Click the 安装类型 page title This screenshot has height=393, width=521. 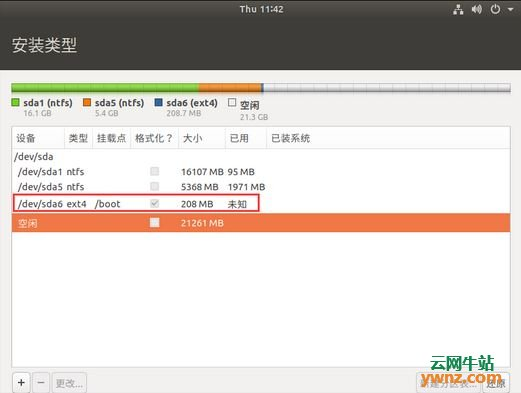44,45
